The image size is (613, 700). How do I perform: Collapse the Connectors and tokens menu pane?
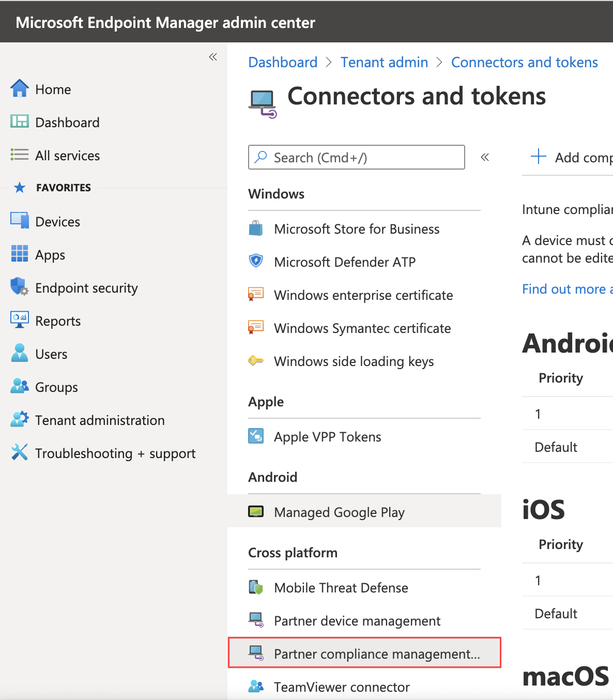point(485,157)
